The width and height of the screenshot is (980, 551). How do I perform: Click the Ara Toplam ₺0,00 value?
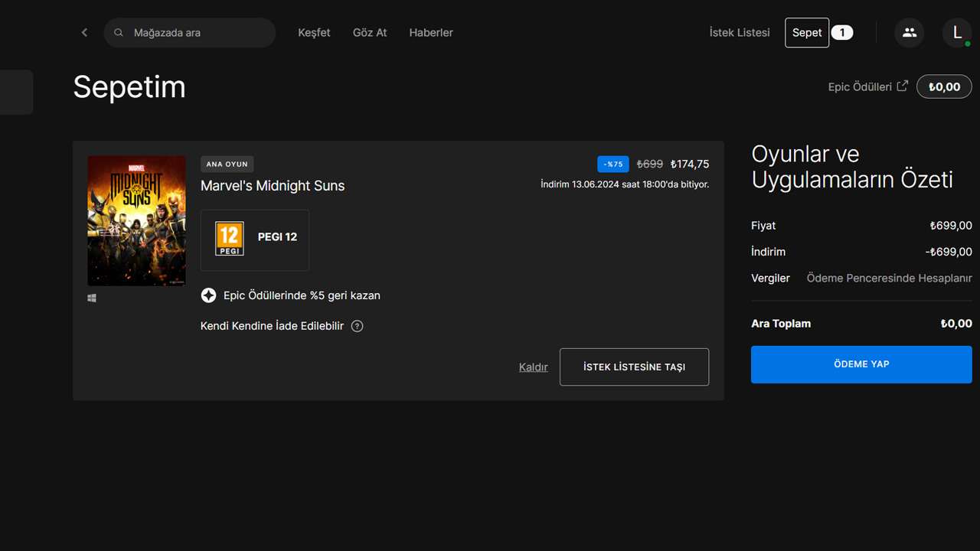956,324
